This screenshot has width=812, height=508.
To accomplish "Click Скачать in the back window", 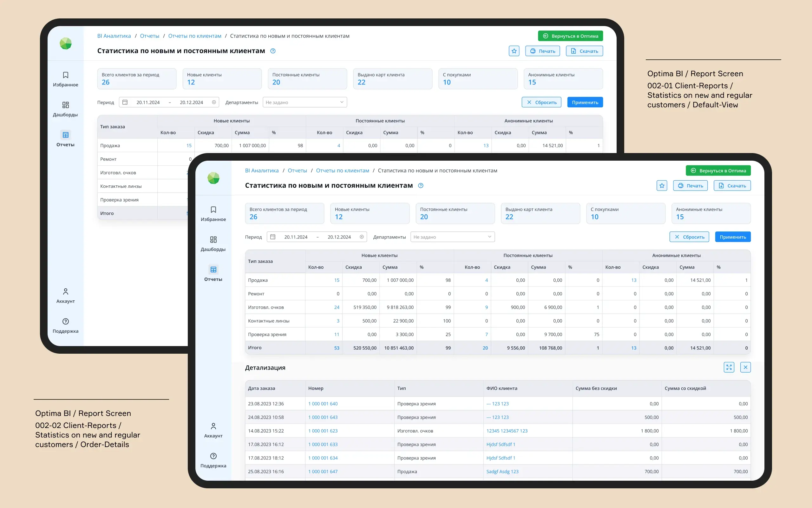I will click(x=585, y=51).
